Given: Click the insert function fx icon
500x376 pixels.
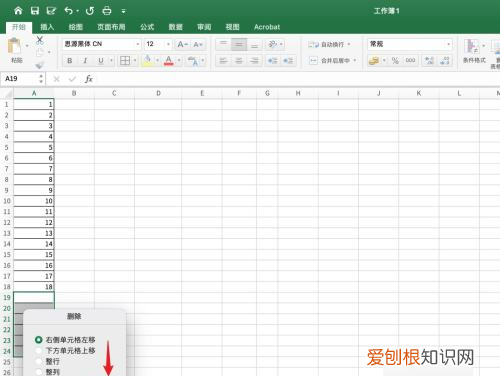Looking at the screenshot, I should click(x=89, y=79).
